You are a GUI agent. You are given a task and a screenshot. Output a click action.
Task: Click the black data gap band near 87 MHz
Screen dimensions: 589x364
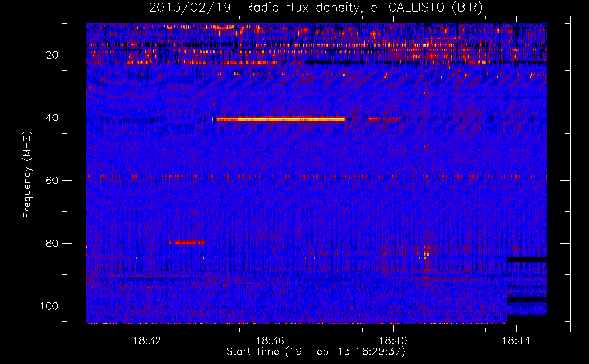pyautogui.click(x=526, y=260)
